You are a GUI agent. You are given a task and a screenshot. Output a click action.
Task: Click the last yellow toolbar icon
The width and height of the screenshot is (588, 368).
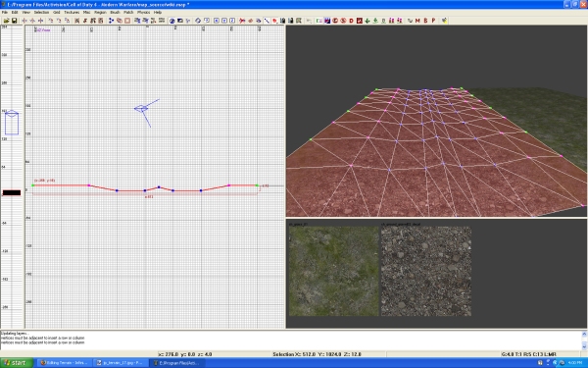[x=444, y=21]
